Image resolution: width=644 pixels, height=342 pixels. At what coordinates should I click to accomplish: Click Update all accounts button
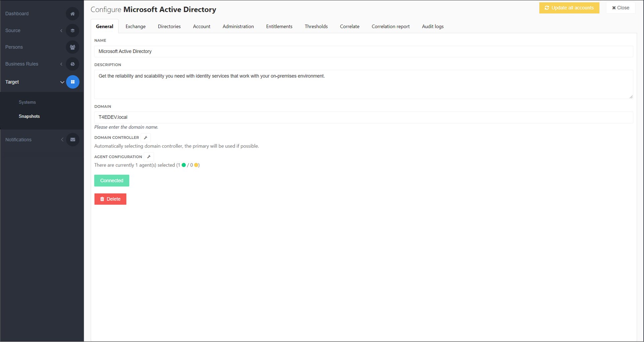(569, 8)
